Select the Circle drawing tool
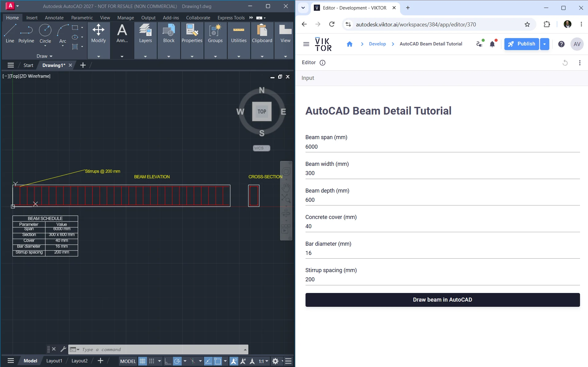Viewport: 588px width, 367px height. pyautogui.click(x=45, y=32)
